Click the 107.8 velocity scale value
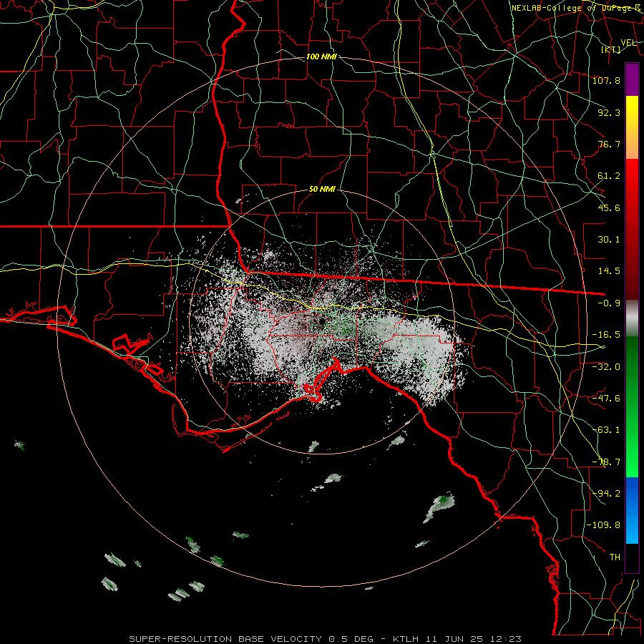This screenshot has width=644, height=644. (606, 80)
